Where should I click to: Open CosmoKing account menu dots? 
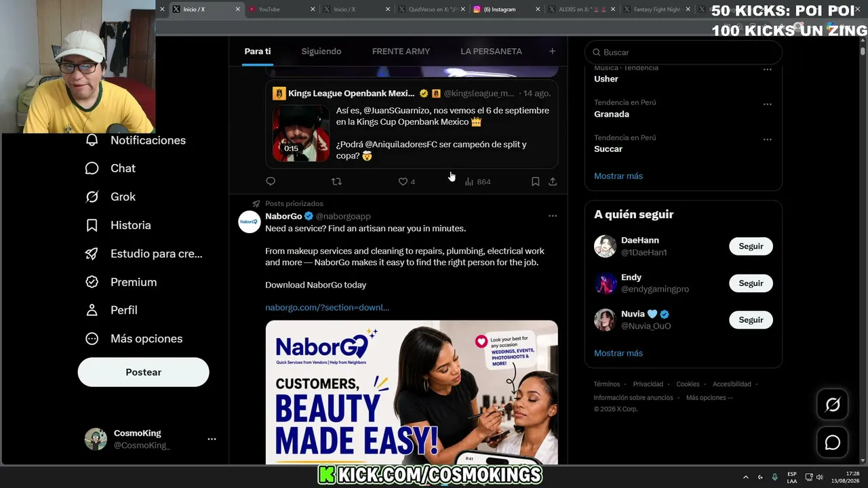[x=212, y=439]
